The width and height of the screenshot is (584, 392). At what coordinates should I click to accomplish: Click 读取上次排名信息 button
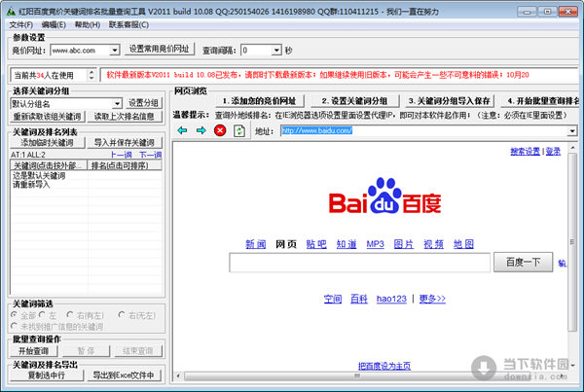(124, 117)
